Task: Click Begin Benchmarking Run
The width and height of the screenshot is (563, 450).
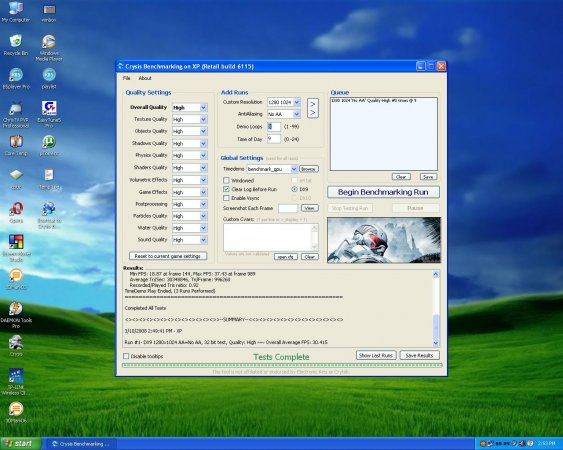Action: [383, 192]
